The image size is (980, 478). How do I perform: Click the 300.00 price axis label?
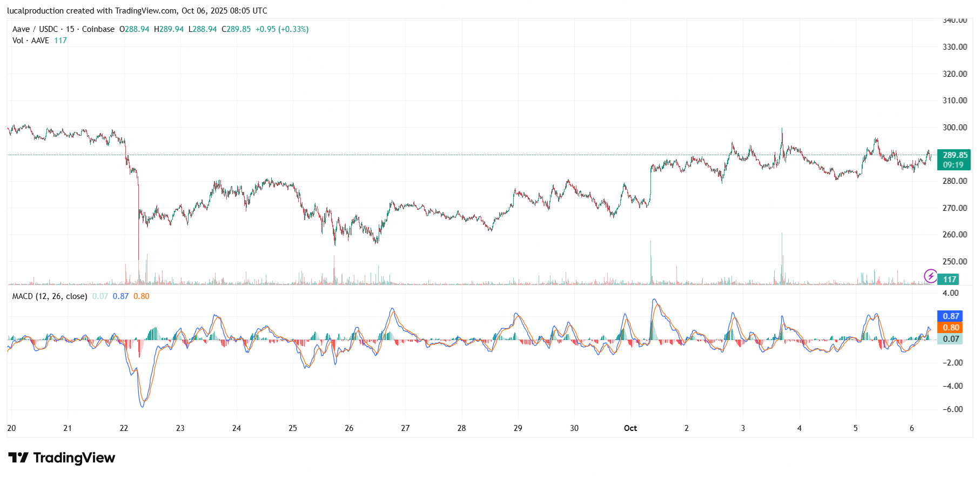[x=955, y=128]
